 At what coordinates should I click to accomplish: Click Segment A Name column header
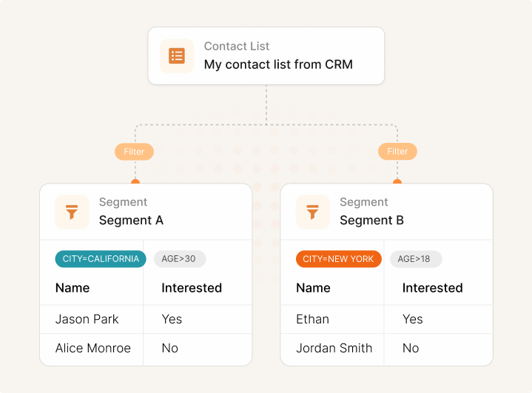click(73, 288)
